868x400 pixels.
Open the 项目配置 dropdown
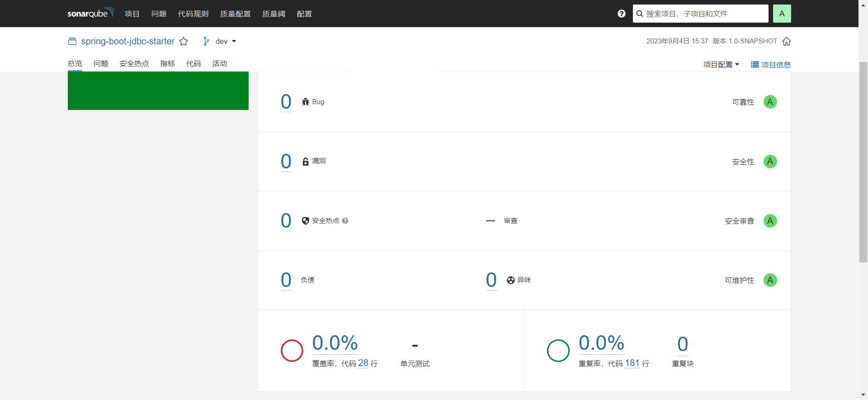tap(721, 65)
